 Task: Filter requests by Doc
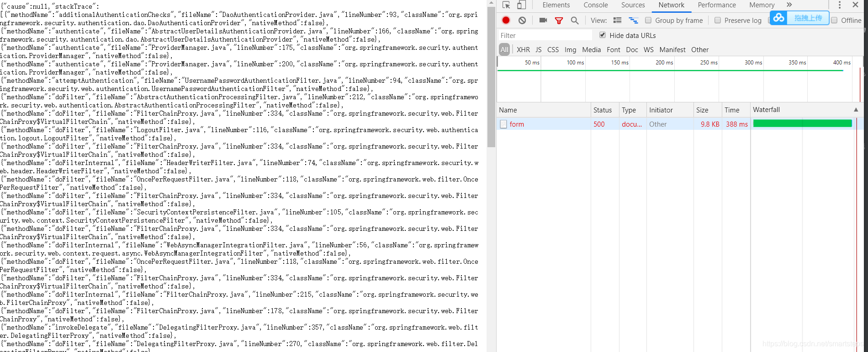click(x=632, y=50)
